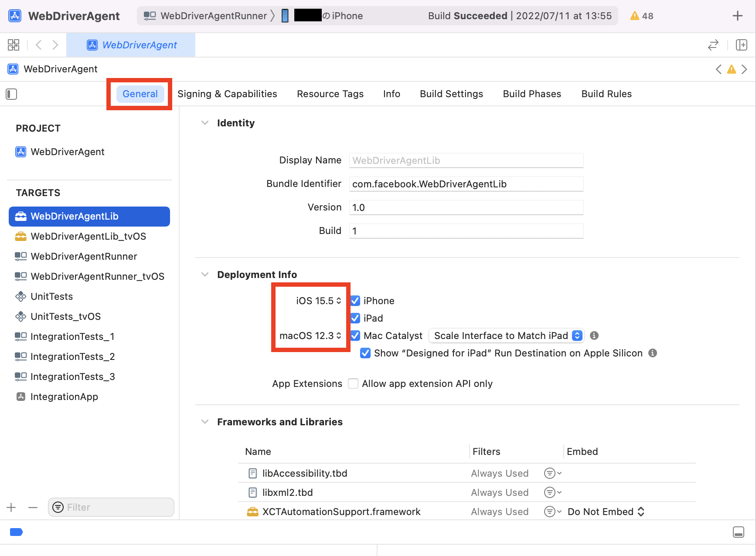Open the iOS 15.5 version dropdown

318,301
